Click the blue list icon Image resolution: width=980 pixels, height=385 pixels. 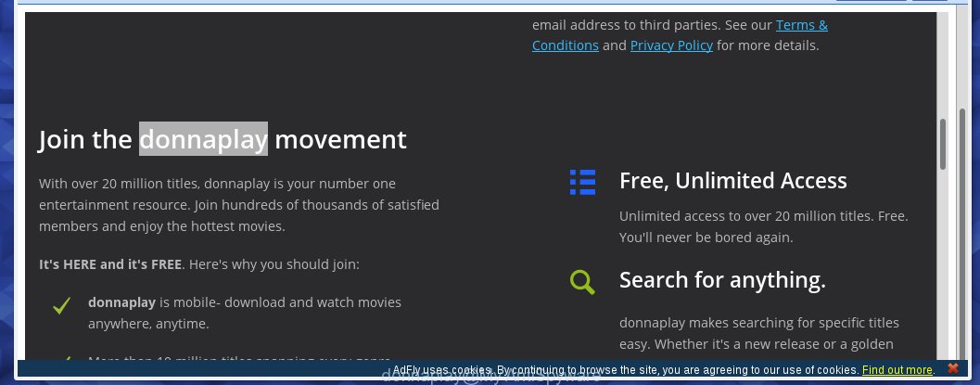582,182
